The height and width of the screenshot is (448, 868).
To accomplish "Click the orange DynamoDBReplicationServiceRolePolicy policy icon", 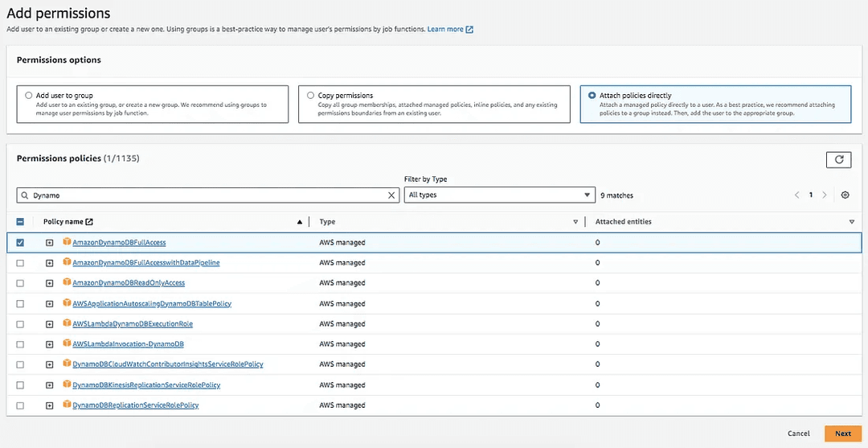I will pyautogui.click(x=67, y=405).
